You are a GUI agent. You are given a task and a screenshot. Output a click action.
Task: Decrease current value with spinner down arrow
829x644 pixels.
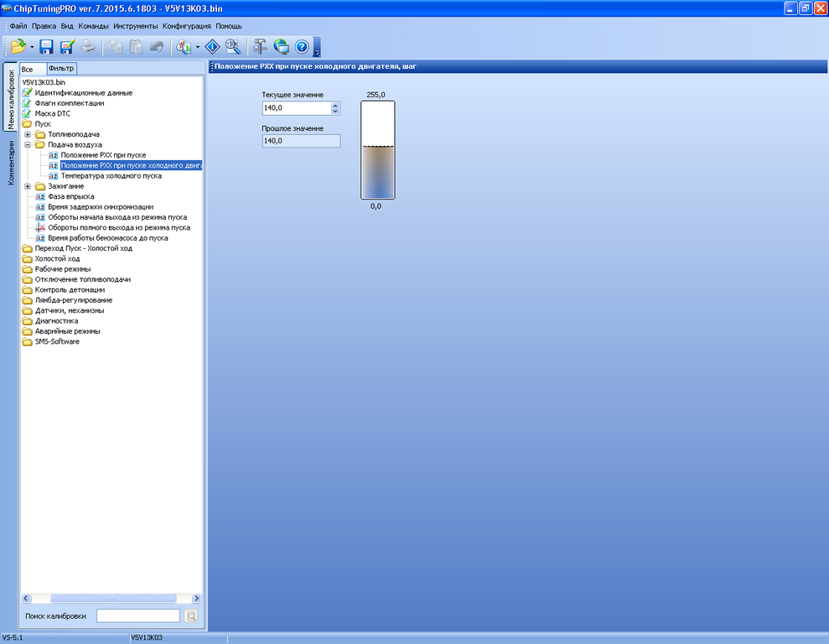[335, 111]
